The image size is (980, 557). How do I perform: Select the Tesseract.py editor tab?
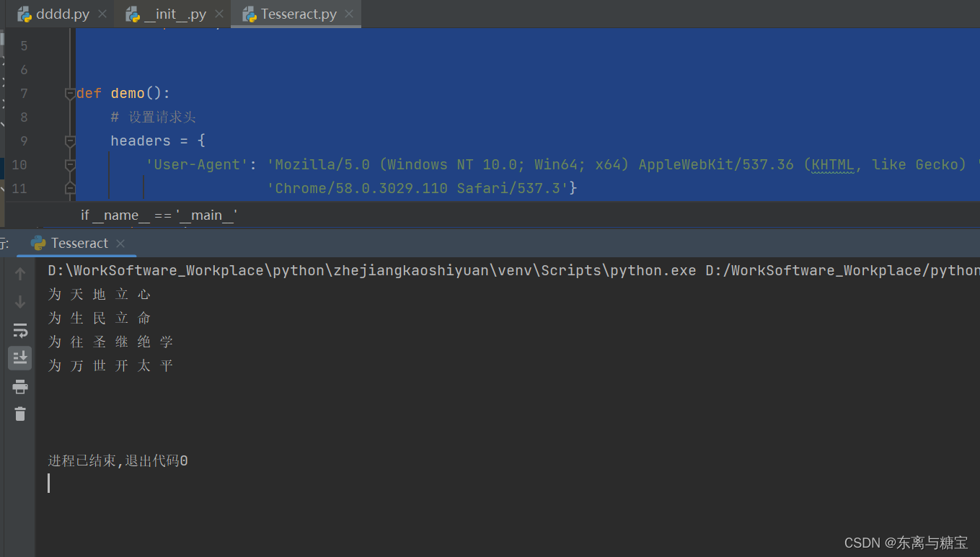tap(289, 14)
